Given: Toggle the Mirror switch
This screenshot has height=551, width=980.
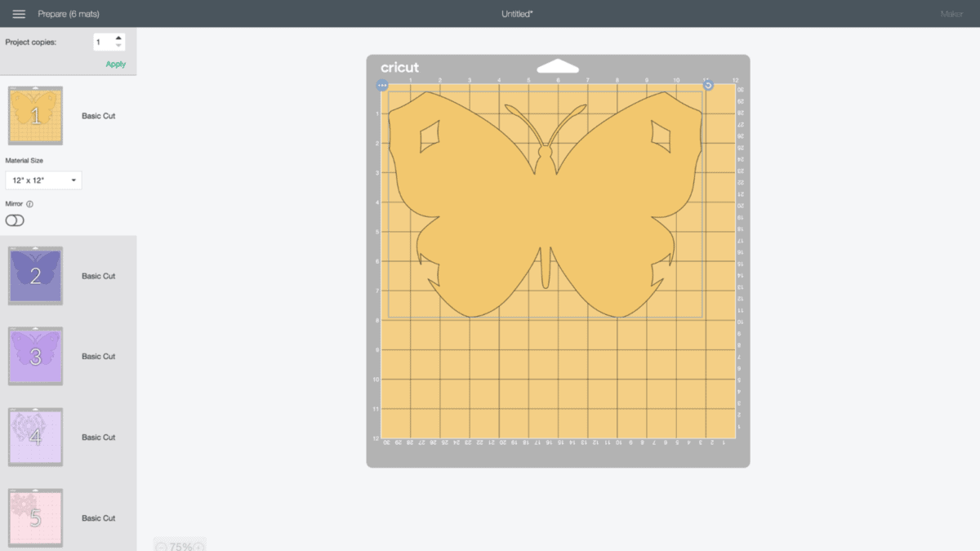Looking at the screenshot, I should pos(15,220).
